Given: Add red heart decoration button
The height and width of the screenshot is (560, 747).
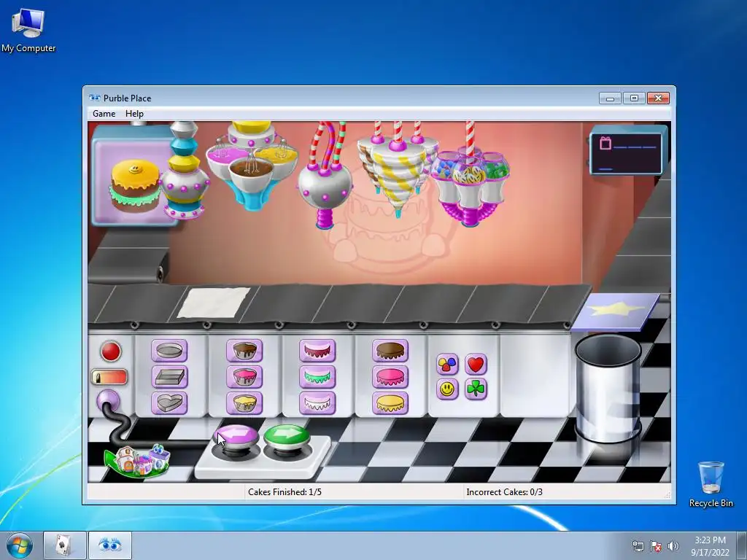Looking at the screenshot, I should pos(476,365).
